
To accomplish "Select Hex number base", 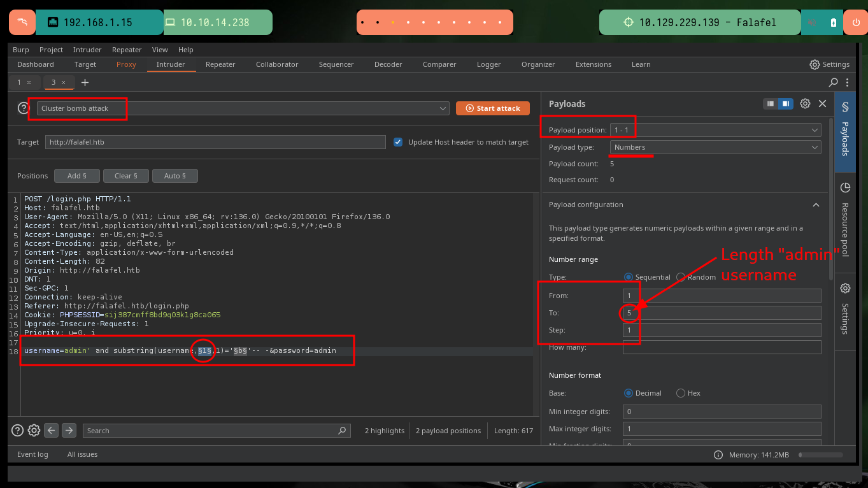I will 681,393.
